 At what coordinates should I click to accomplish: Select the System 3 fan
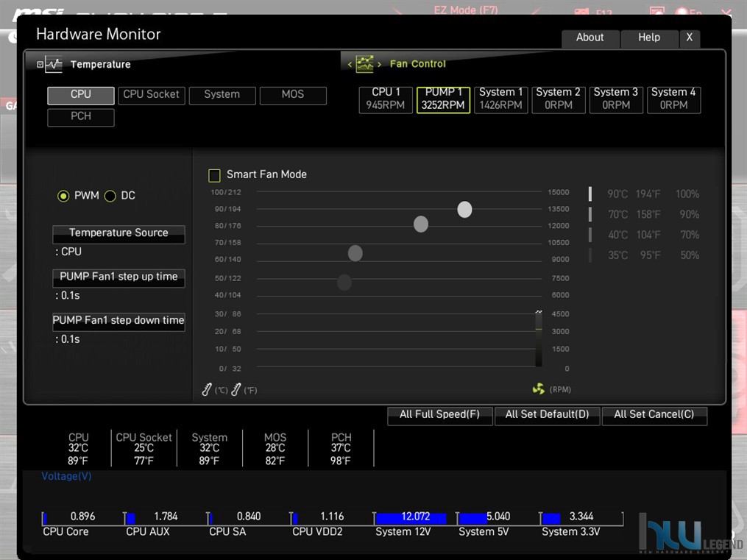tap(616, 99)
